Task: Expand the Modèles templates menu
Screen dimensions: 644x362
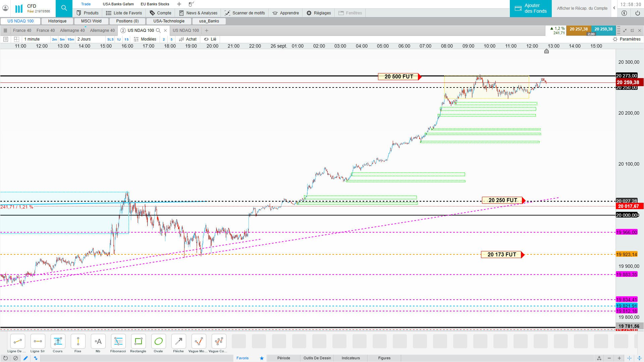Action: 145,39
